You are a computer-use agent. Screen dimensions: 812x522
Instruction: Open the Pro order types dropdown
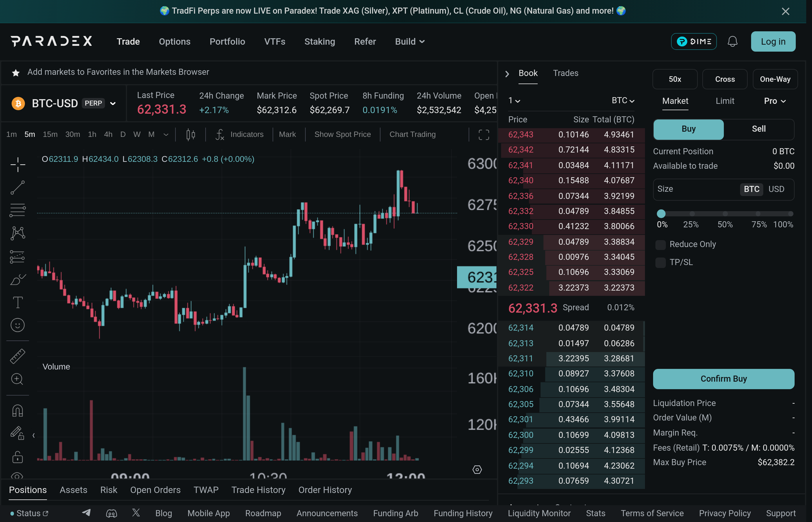775,101
